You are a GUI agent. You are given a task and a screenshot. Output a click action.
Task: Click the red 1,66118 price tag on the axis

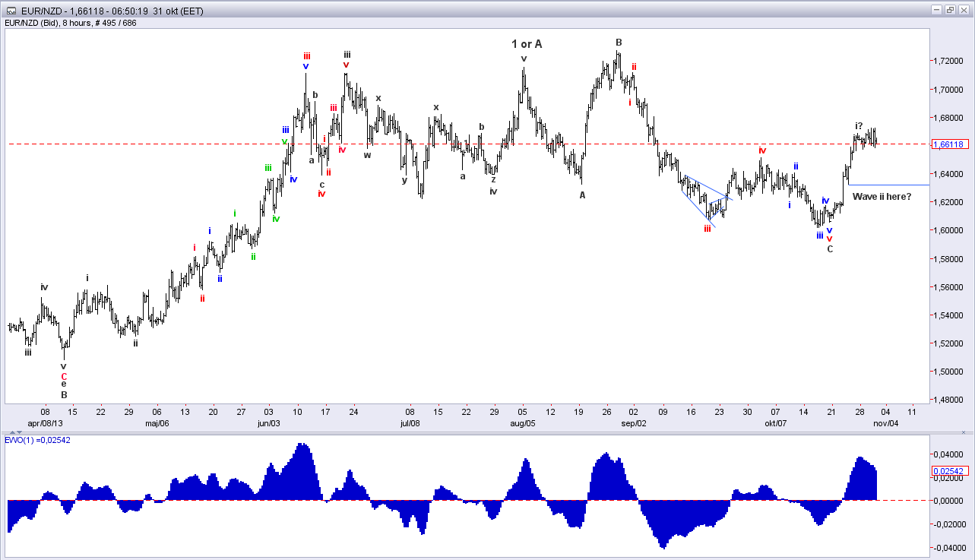[x=948, y=144]
